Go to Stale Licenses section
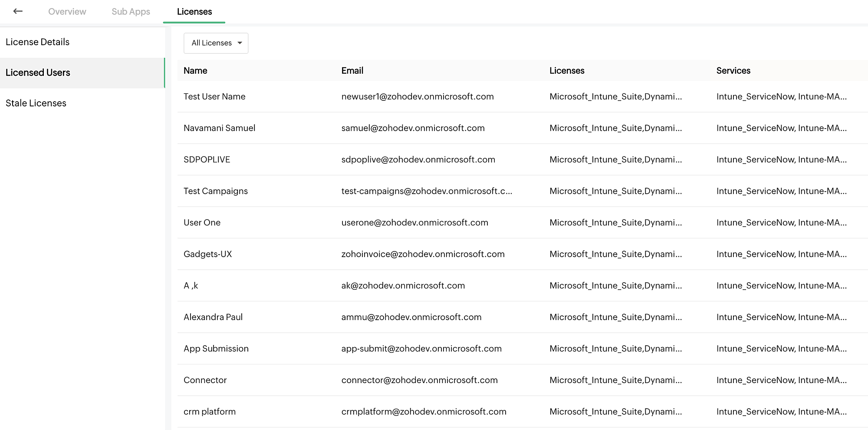Screen dimensions: 868x430 tap(36, 103)
